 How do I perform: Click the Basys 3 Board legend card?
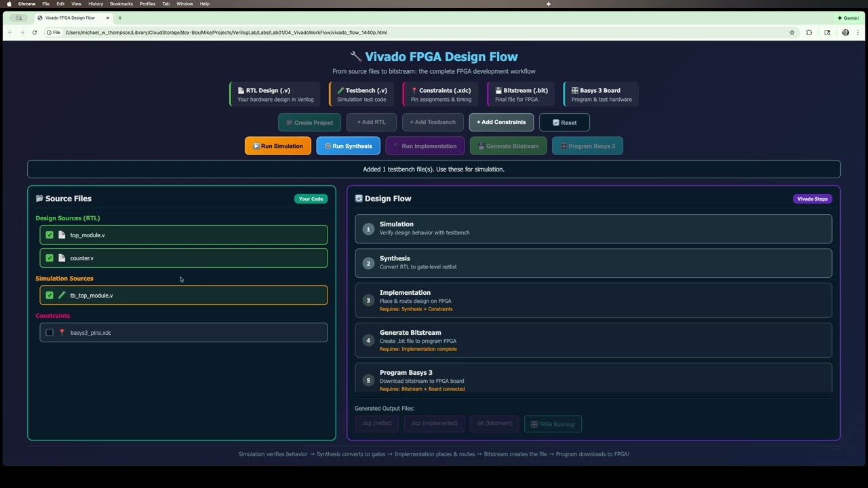[x=601, y=94]
